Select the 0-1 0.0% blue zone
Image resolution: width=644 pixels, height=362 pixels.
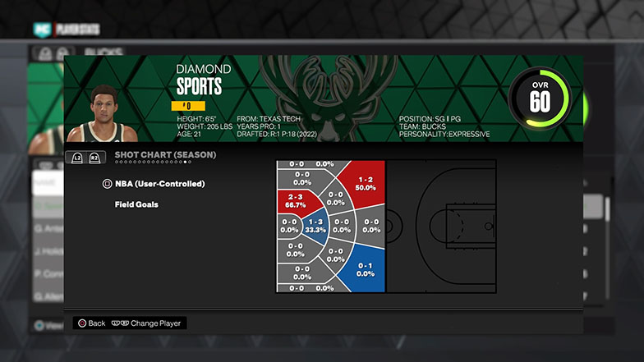(x=365, y=269)
